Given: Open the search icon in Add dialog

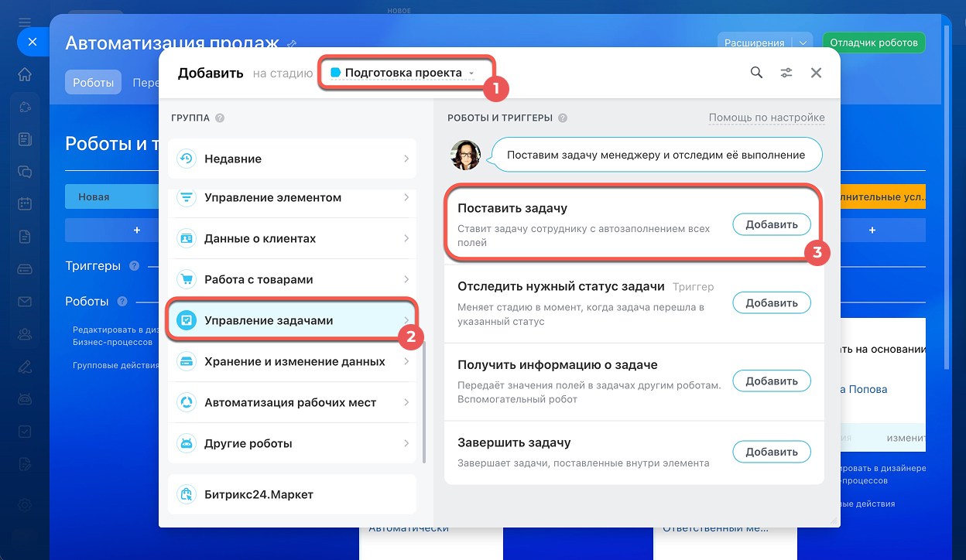Looking at the screenshot, I should pyautogui.click(x=756, y=73).
